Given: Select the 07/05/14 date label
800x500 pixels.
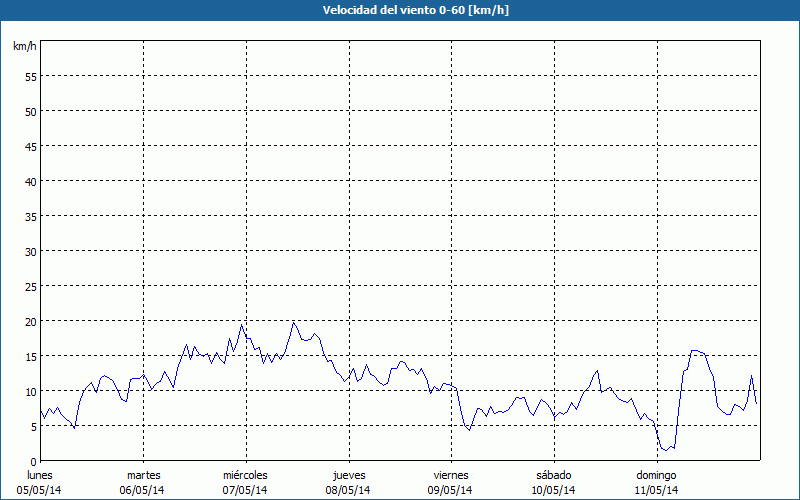Looking at the screenshot, I should pos(245,490).
